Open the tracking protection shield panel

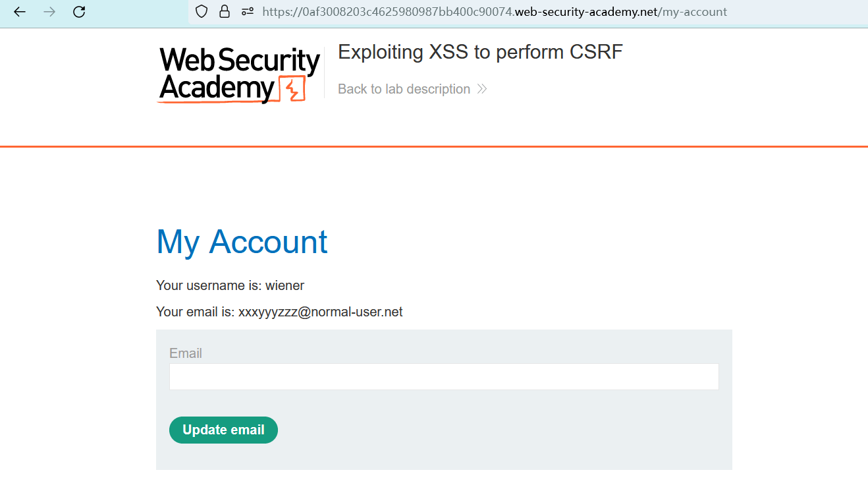click(202, 12)
